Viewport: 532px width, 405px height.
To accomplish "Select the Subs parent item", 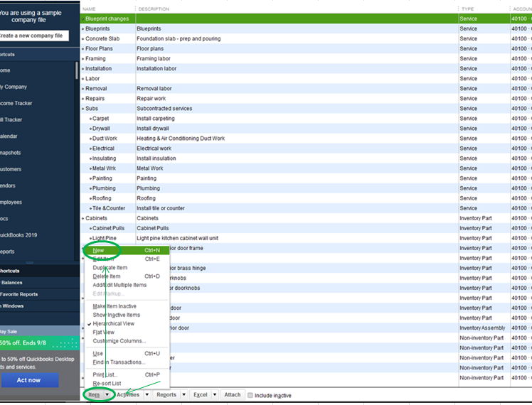I will pos(92,109).
